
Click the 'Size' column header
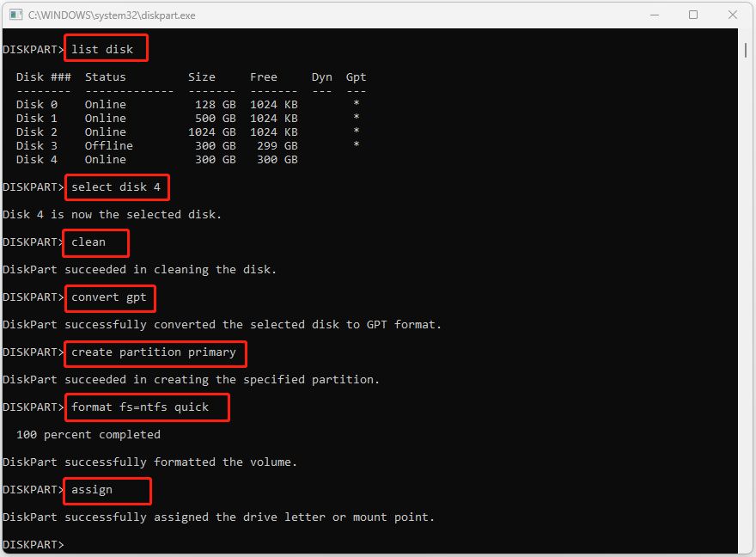tap(202, 77)
